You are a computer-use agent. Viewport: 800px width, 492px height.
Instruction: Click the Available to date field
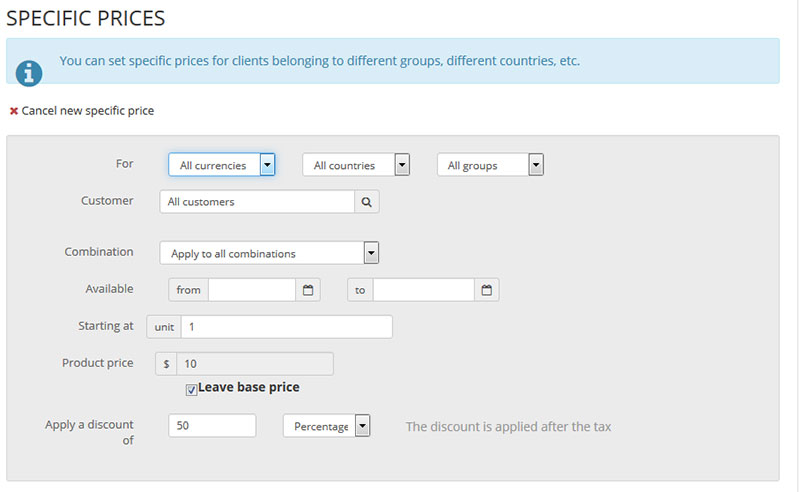423,290
